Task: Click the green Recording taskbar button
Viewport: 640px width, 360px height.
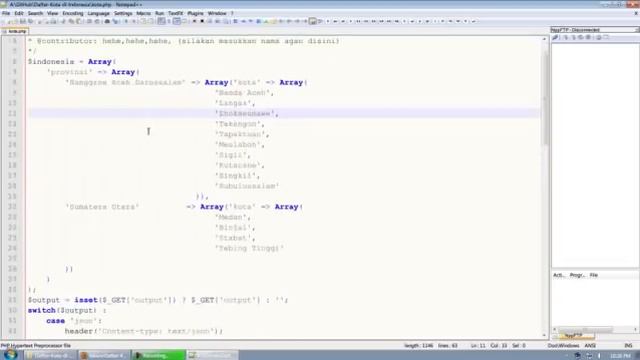Action: pos(159,356)
